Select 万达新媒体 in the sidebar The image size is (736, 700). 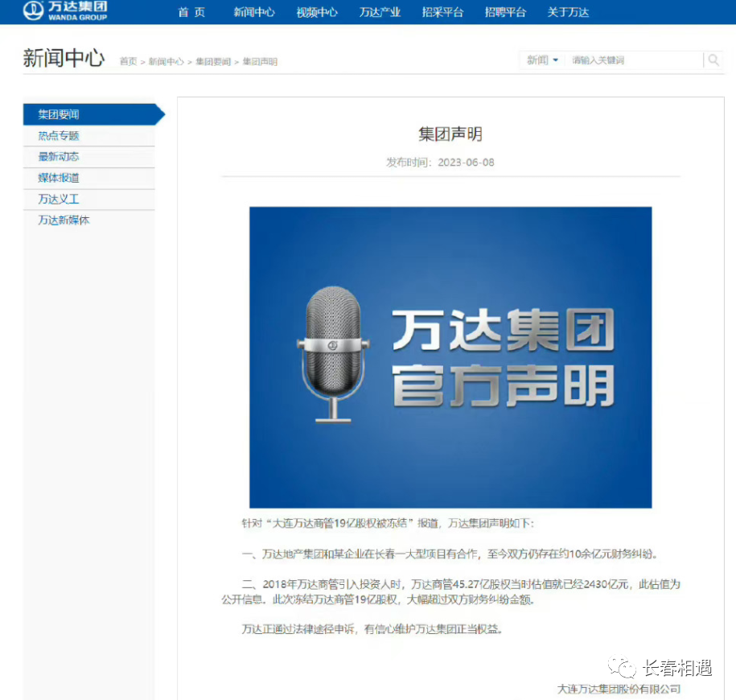pyautogui.click(x=88, y=220)
